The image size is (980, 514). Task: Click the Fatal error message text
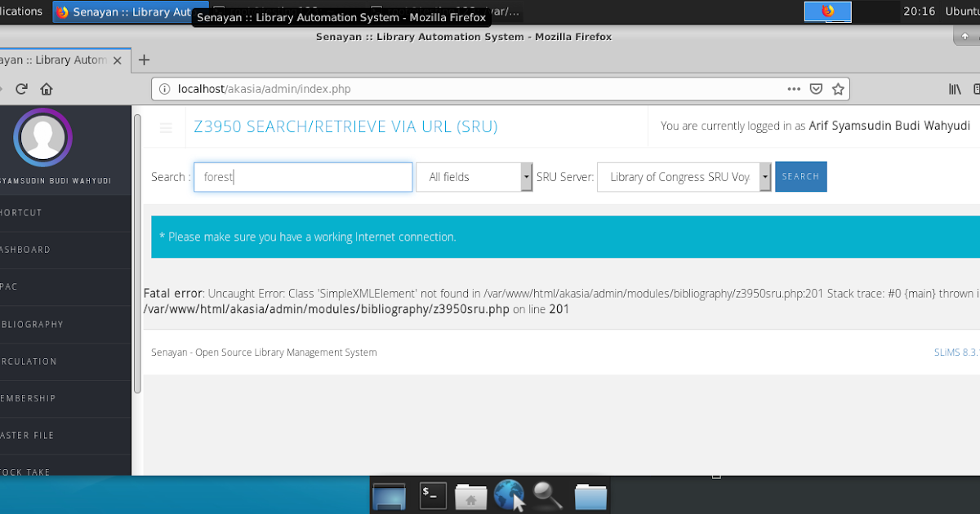[560, 301]
